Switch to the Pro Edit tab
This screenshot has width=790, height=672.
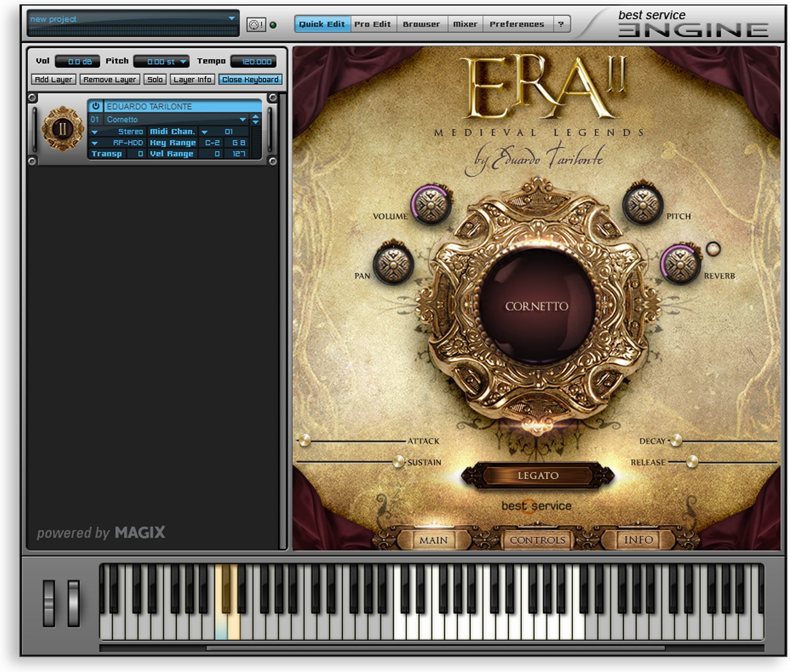373,24
